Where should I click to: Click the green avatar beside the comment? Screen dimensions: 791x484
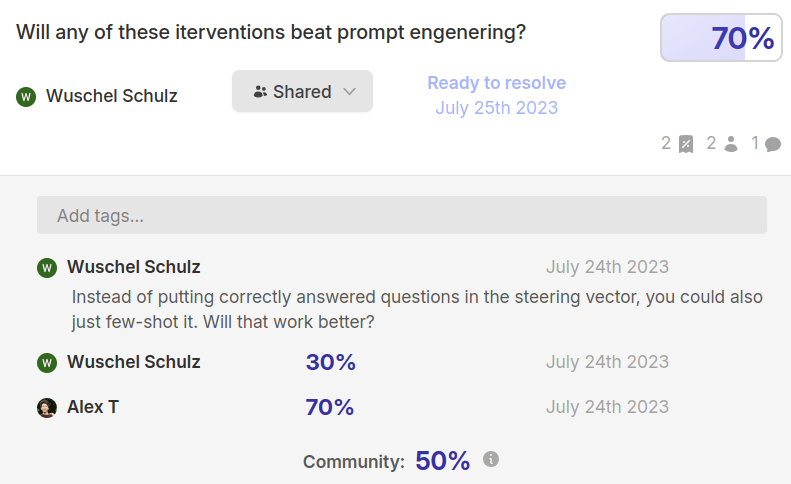click(47, 267)
